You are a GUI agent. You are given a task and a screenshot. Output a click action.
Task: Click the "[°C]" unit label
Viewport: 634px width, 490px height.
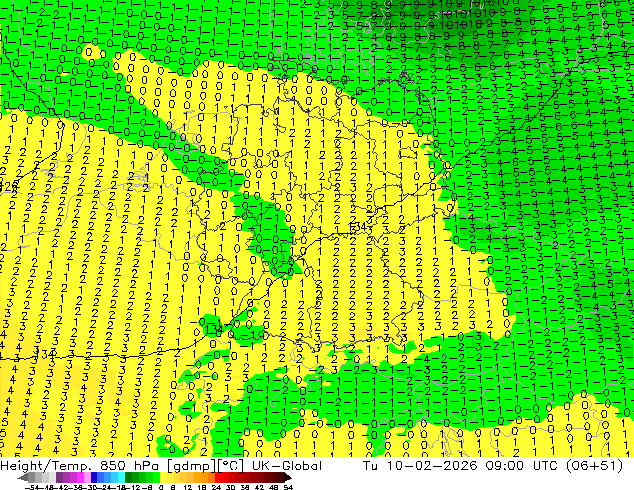(230, 466)
